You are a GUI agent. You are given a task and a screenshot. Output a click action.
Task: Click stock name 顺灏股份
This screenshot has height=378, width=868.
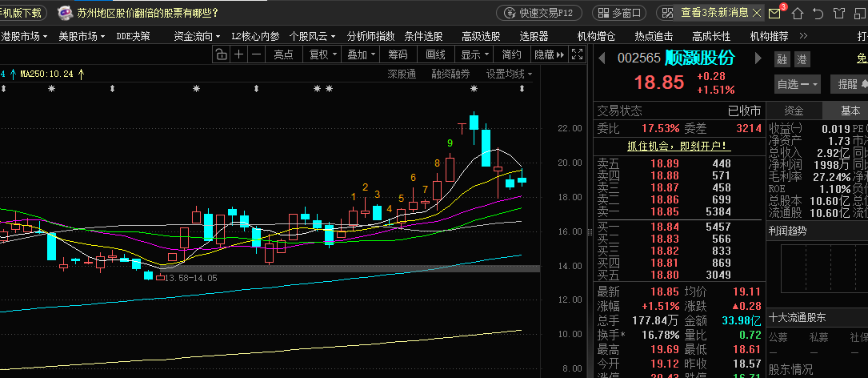click(700, 57)
